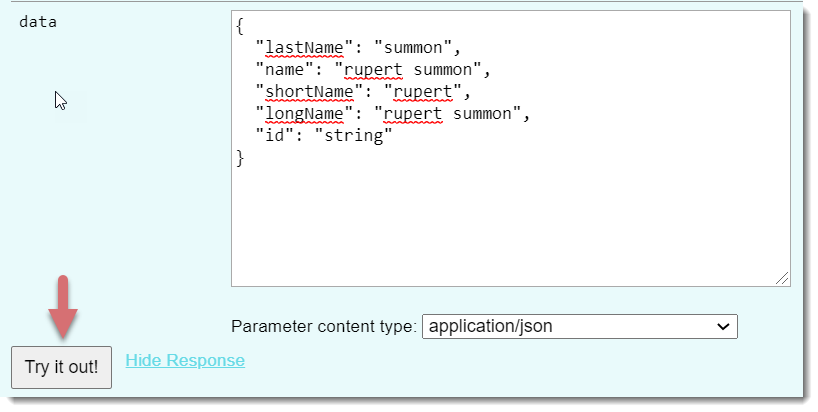Click the "Try it out!" button

coord(61,367)
